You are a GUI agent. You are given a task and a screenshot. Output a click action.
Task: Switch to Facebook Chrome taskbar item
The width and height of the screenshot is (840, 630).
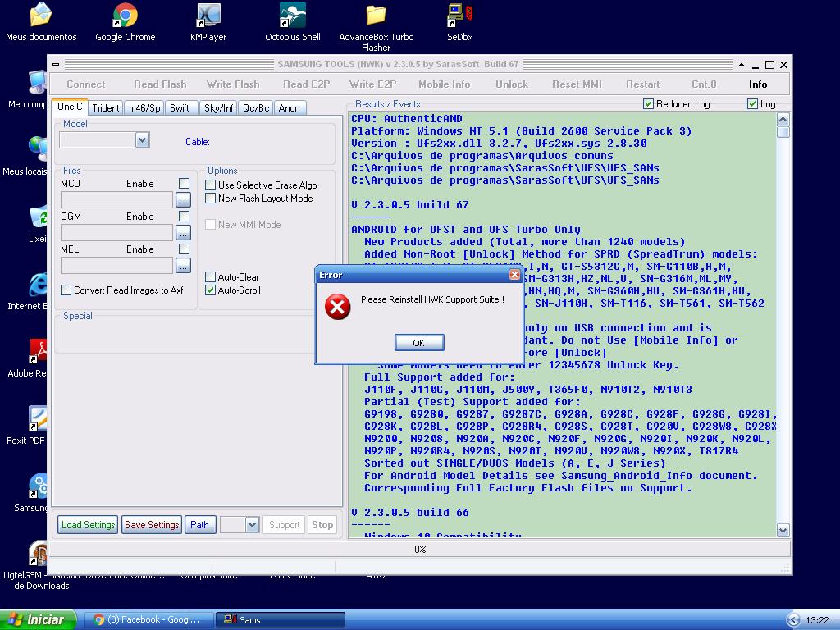pos(148,620)
